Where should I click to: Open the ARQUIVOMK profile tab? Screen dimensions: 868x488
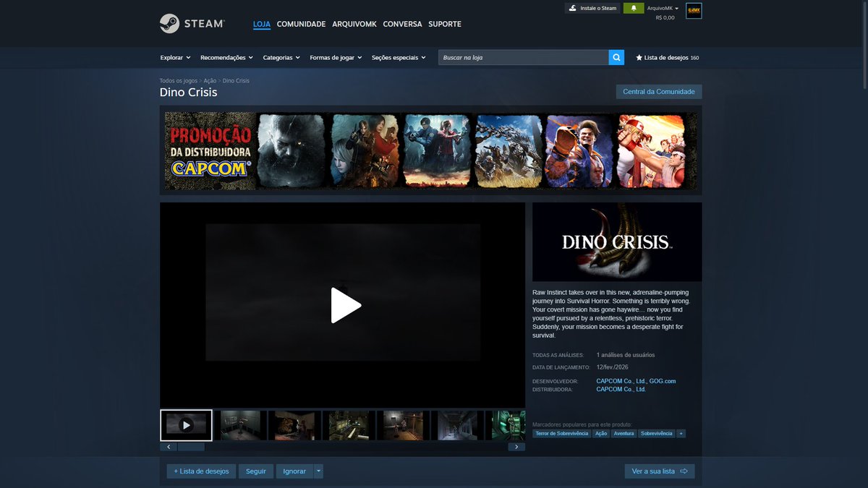[x=354, y=24]
